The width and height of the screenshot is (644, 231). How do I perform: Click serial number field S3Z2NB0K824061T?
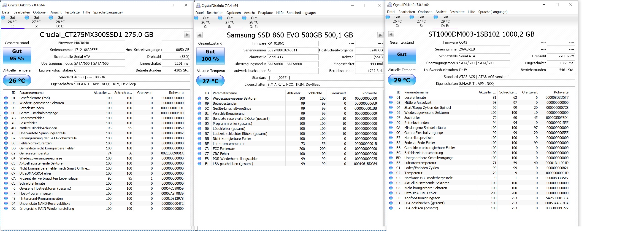click(x=292, y=50)
